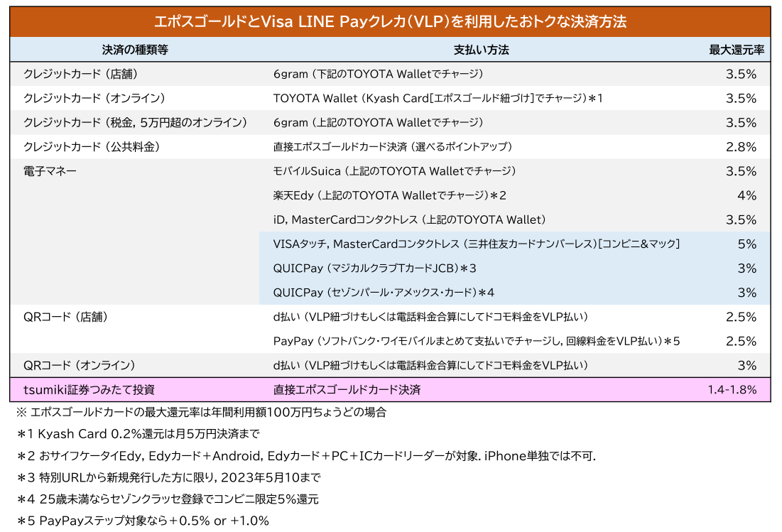Click the 3.5% rate for クレジットカード（店舗）

(741, 74)
